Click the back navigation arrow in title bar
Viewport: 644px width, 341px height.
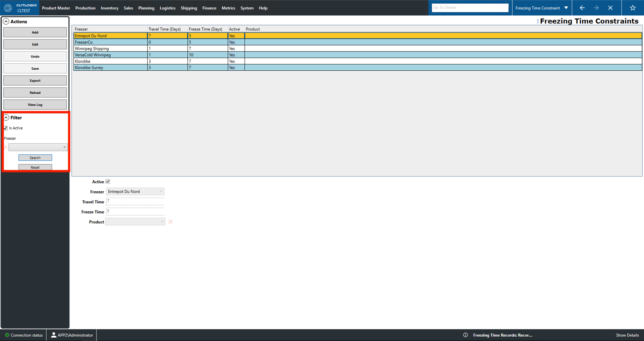(582, 7)
